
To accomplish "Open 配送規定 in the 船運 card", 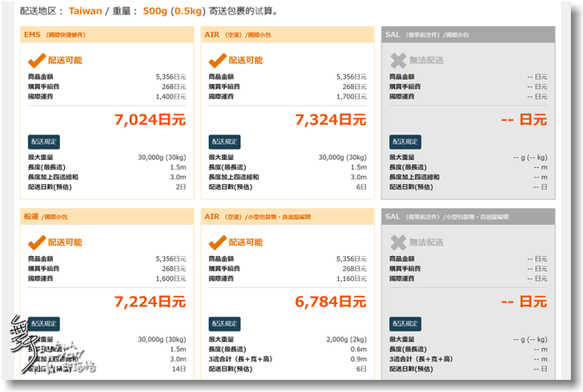I will [x=44, y=324].
